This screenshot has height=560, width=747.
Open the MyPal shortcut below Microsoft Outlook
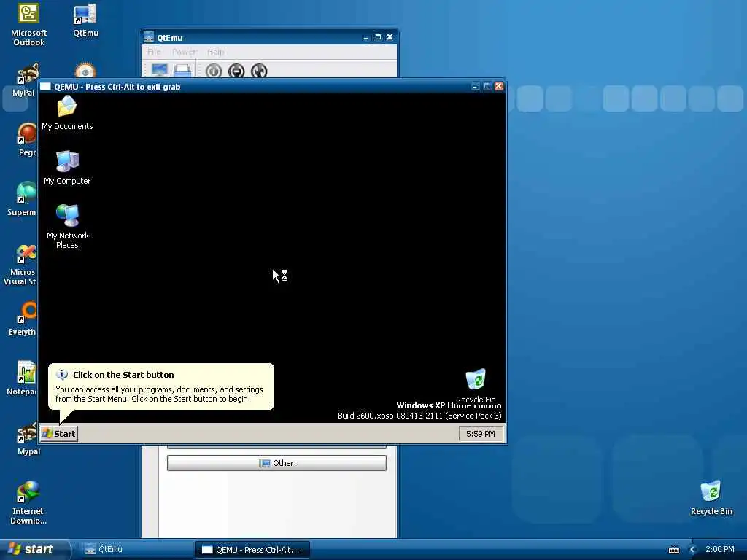click(26, 80)
